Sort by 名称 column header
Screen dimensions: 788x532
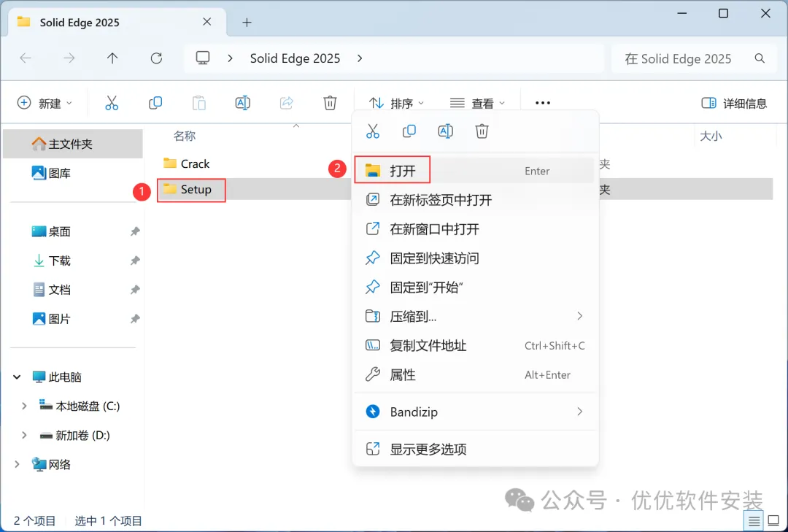(185, 136)
